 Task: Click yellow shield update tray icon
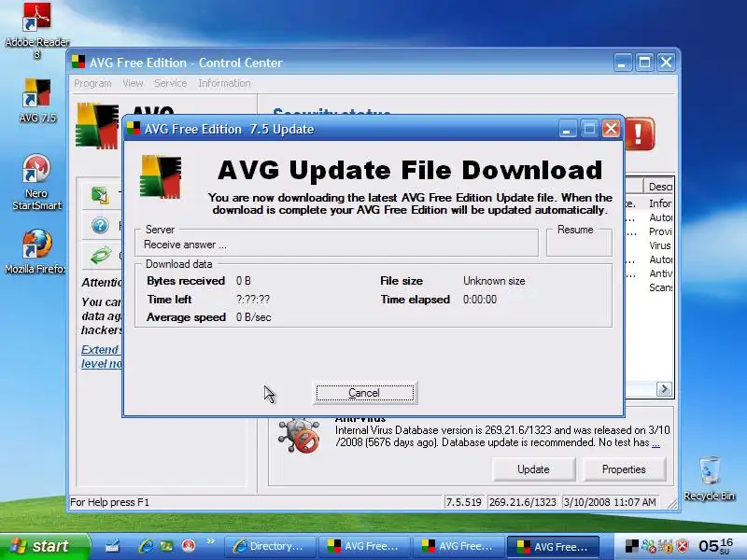666,546
